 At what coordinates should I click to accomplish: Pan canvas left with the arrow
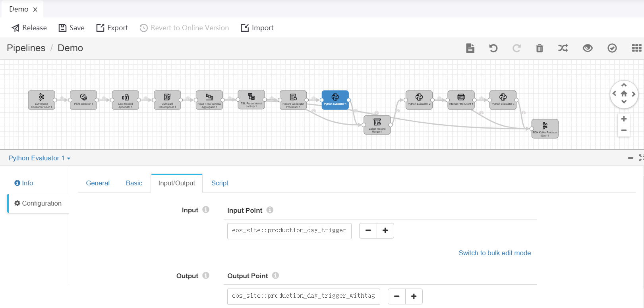(615, 94)
